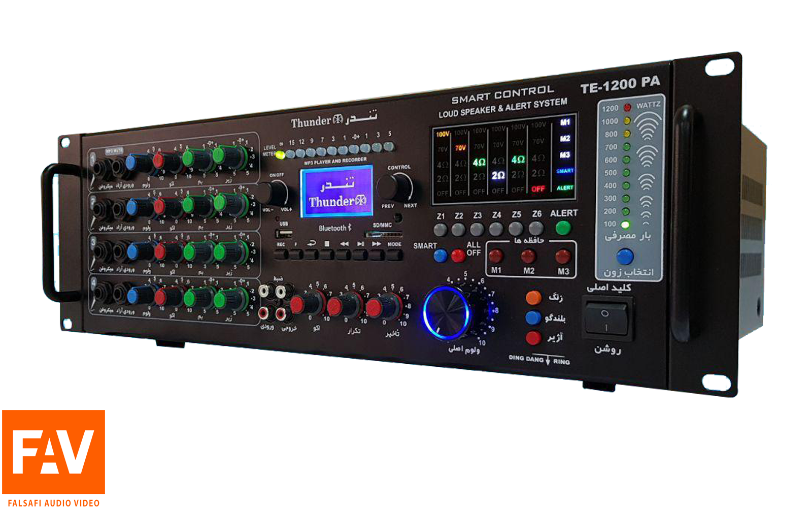Toggle zone Z3 button
This screenshot has width=812, height=508.
(477, 229)
